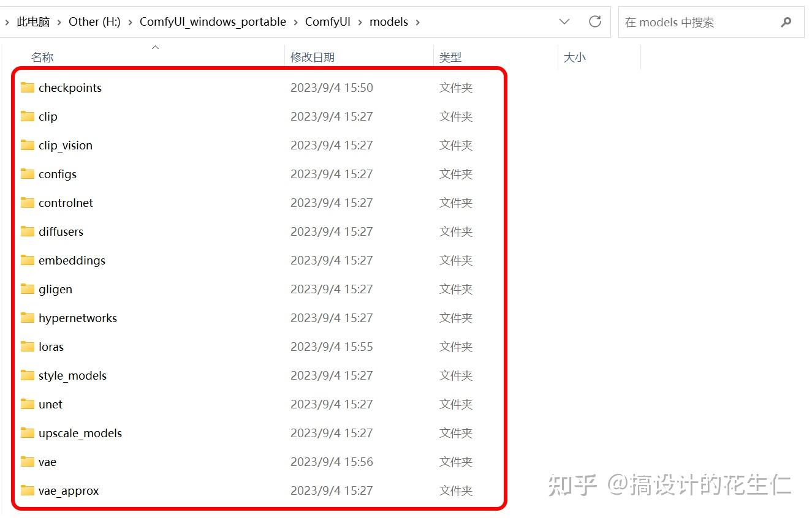Navigate to Other (H:) via breadcrumb
Screen dimensions: 812x518
coord(94,21)
